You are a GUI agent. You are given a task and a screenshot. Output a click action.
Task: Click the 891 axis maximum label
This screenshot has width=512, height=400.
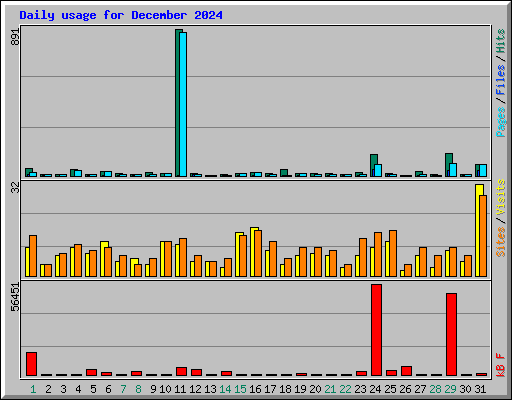click(x=15, y=37)
